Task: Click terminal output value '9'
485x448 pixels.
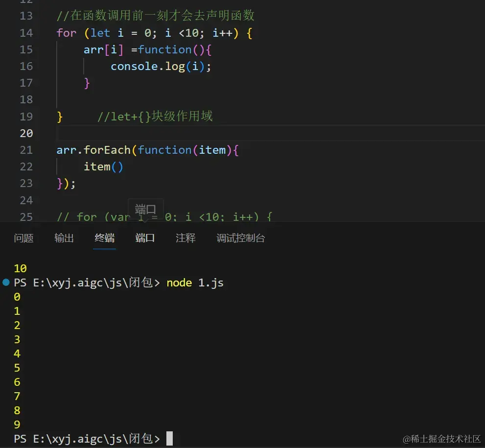Action: tap(17, 424)
